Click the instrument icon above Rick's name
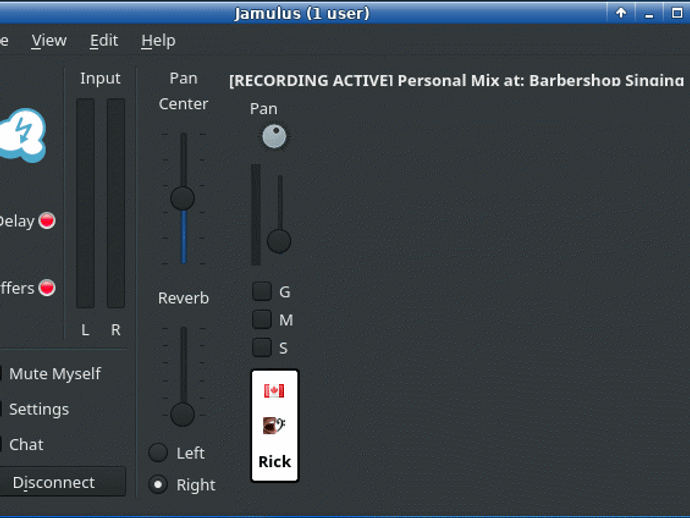The image size is (690, 518). [274, 425]
